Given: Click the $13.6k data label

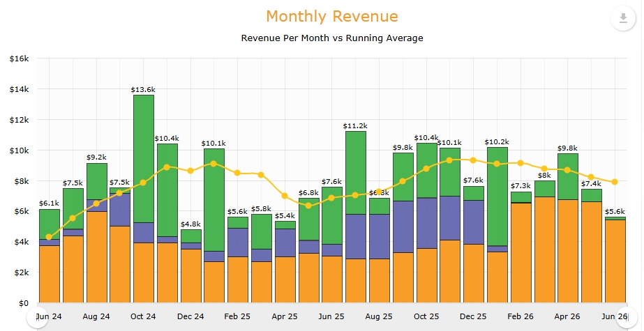Looking at the screenshot, I should point(143,89).
